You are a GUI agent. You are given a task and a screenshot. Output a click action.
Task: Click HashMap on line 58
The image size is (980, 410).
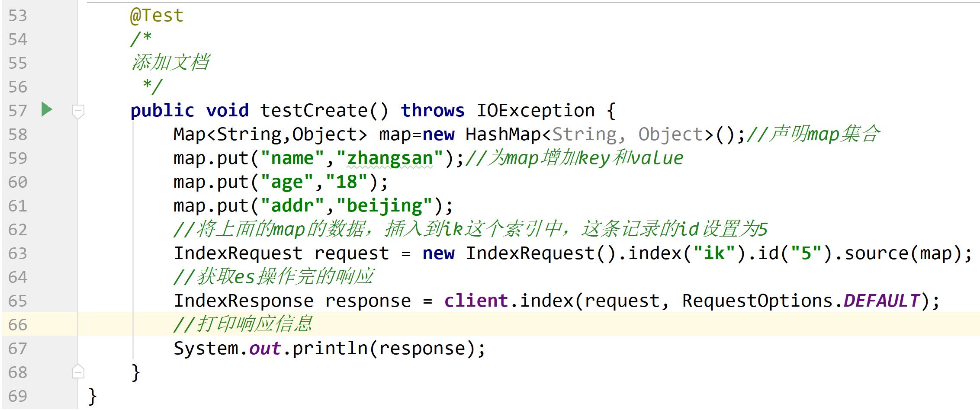coord(503,135)
